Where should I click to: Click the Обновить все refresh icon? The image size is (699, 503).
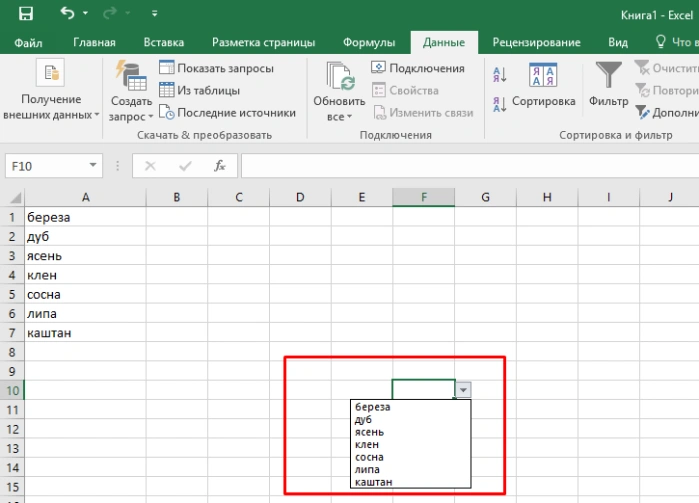pyautogui.click(x=339, y=76)
